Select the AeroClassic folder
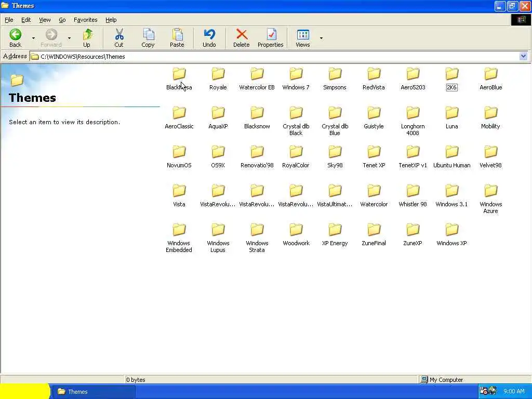The image size is (532, 399). [179, 118]
